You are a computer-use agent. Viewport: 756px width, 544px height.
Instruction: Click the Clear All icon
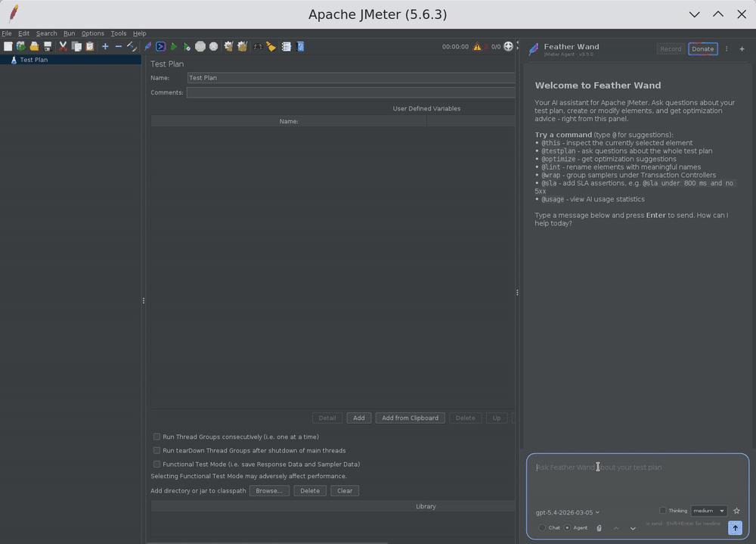pos(242,46)
